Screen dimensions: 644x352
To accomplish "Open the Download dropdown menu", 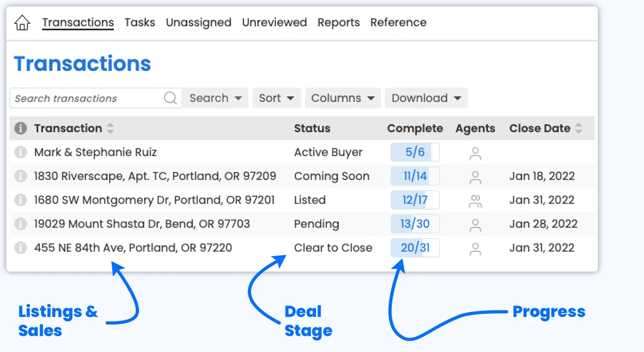I will 426,98.
